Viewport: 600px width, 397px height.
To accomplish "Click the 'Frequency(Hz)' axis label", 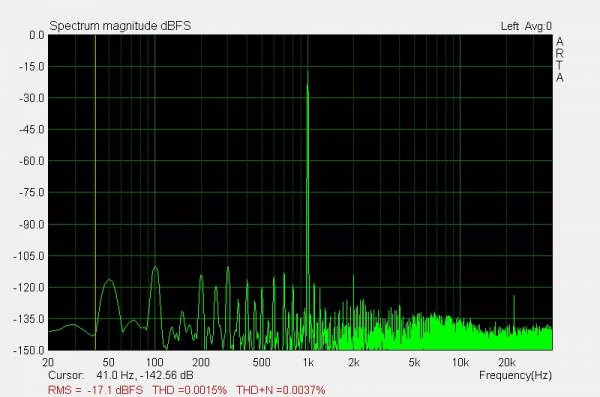I will click(x=515, y=375).
